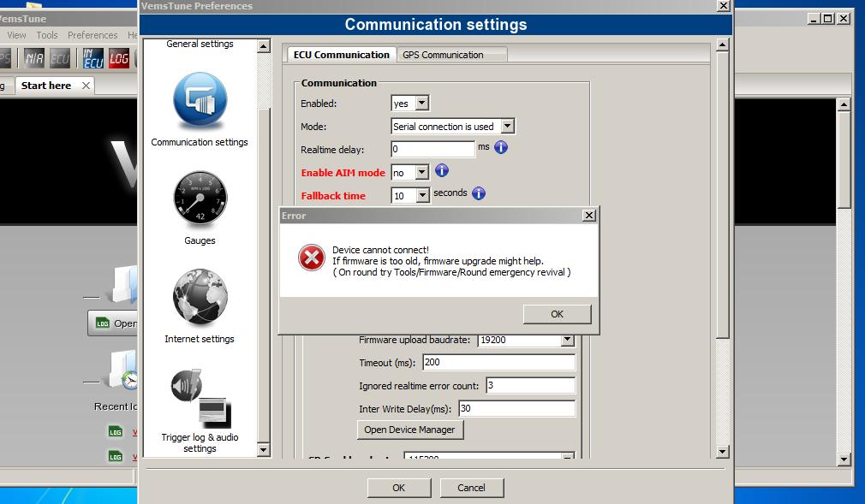This screenshot has width=865, height=504.
Task: Confirm preferences with bottom OK button
Action: [x=399, y=488]
